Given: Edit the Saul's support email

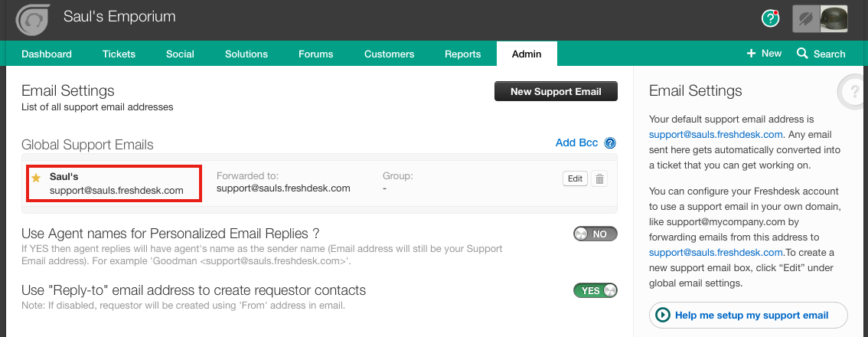Looking at the screenshot, I should click(575, 178).
